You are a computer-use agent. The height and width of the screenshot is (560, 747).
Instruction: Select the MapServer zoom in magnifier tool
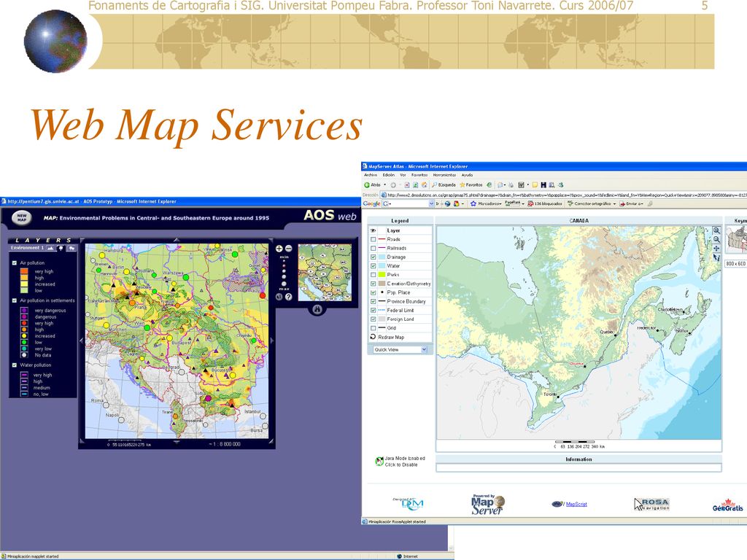tap(716, 230)
